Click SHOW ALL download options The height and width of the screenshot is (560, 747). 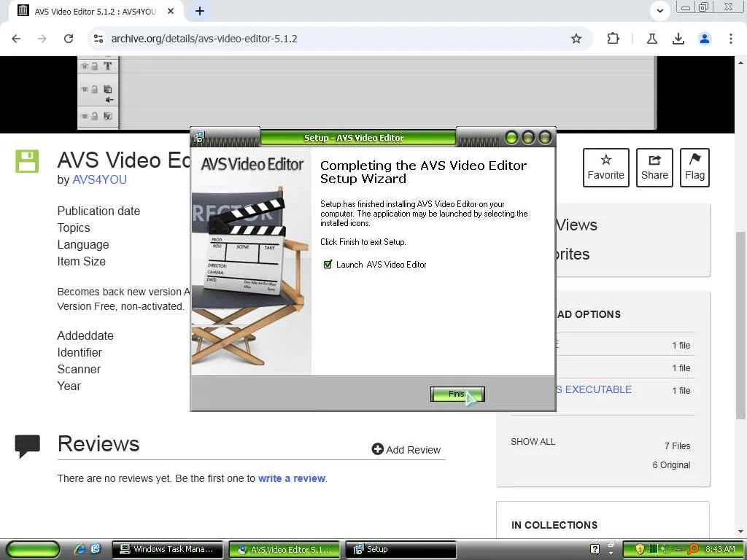coord(533,441)
